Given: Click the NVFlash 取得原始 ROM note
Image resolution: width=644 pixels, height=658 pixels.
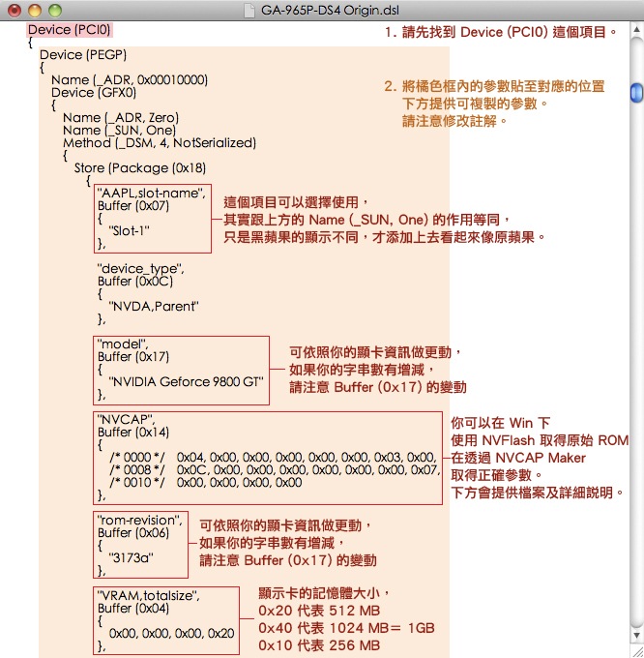Looking at the screenshot, I should coord(540,440).
